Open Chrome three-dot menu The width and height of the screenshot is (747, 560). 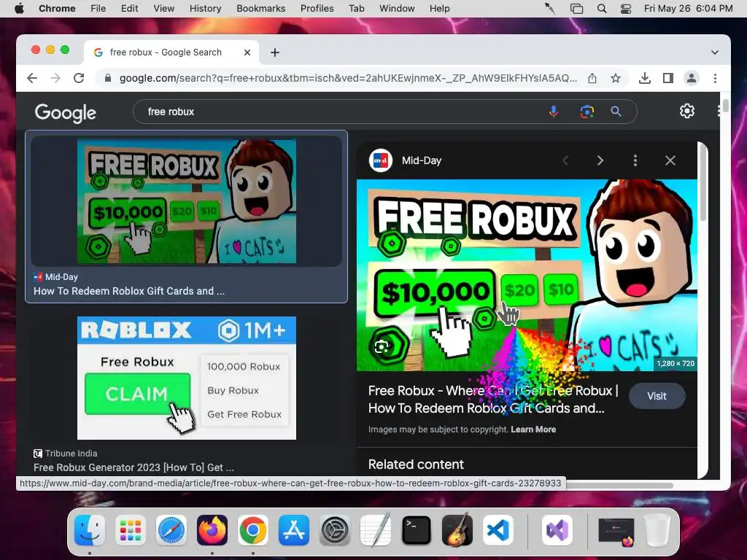[715, 78]
